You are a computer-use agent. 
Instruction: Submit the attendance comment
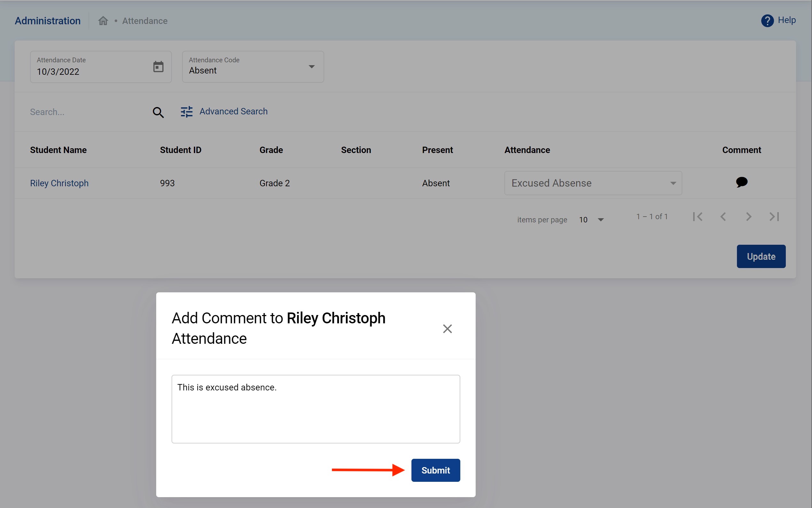coord(436,470)
